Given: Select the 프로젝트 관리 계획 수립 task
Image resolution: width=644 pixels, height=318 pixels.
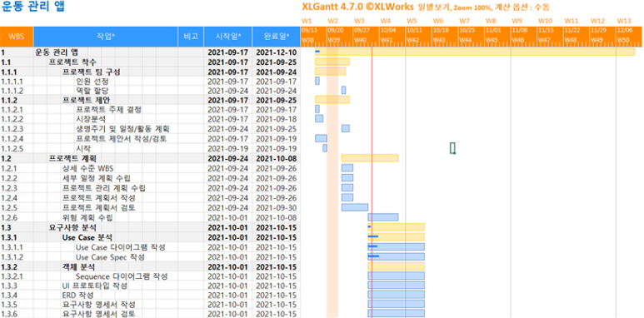Looking at the screenshot, I should (103, 187).
